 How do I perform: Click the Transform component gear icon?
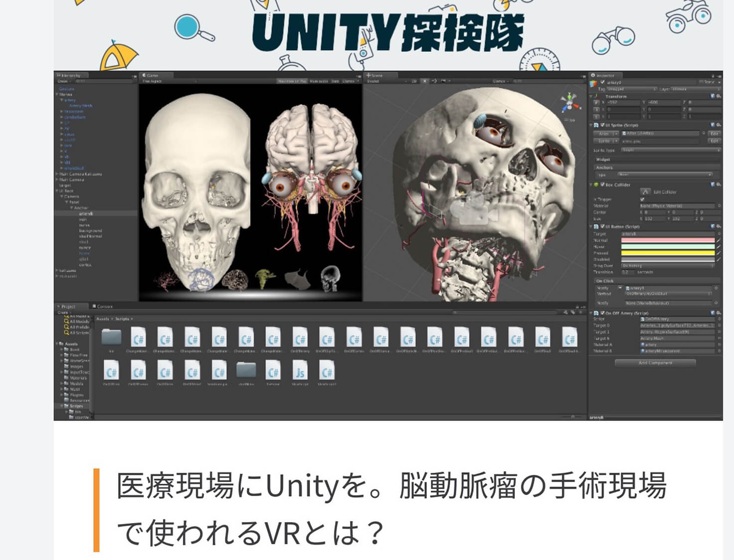coord(719,96)
